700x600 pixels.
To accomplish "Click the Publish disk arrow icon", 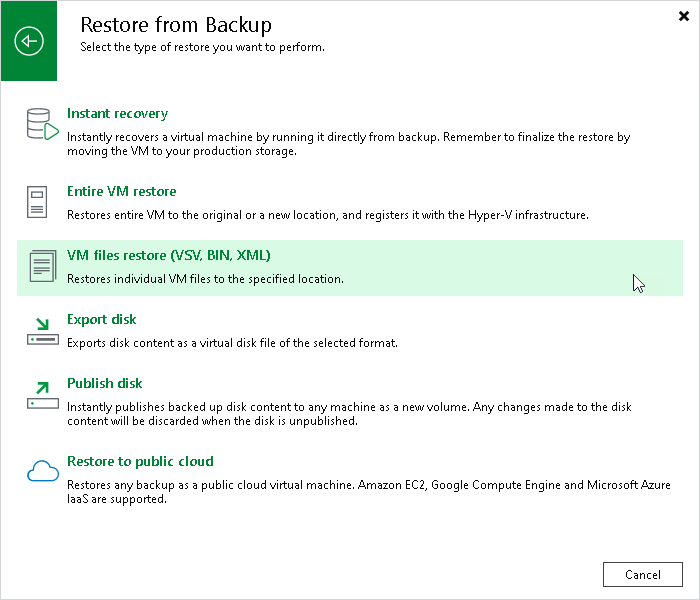I will pos(42,396).
